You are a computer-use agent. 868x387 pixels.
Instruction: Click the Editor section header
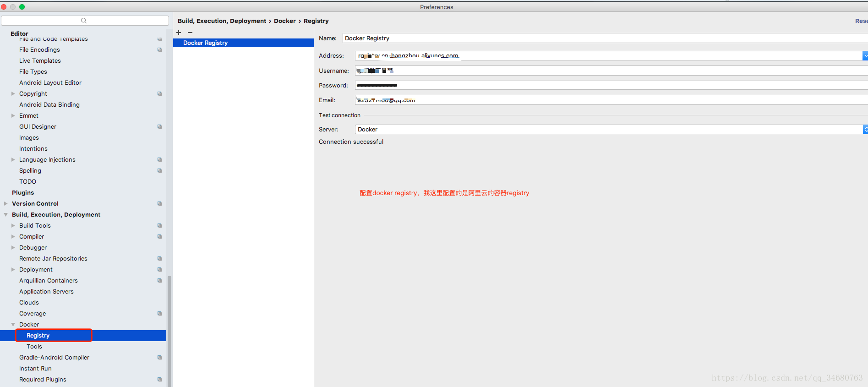(x=19, y=33)
